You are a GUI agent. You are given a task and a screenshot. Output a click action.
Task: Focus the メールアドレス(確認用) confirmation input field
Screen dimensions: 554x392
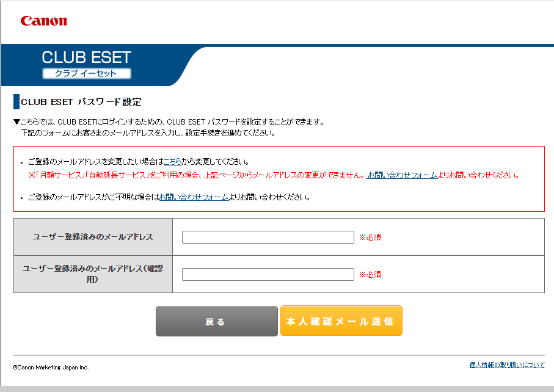(268, 274)
